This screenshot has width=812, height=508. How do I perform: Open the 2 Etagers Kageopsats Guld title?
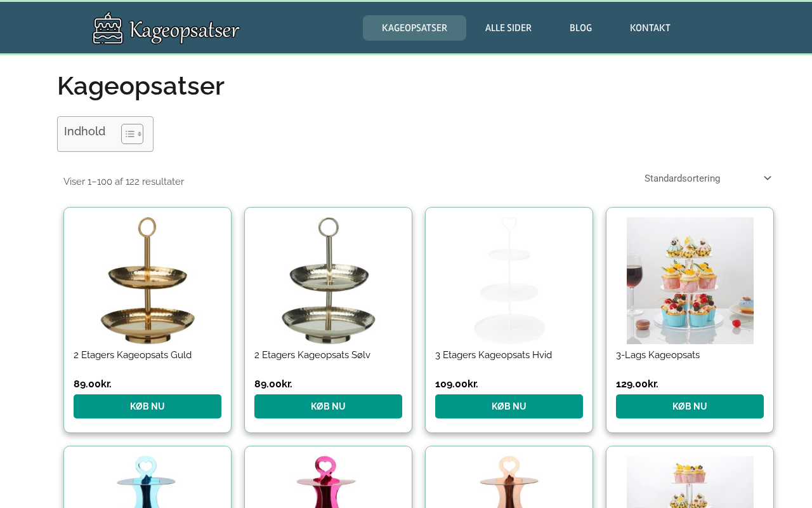(x=133, y=355)
